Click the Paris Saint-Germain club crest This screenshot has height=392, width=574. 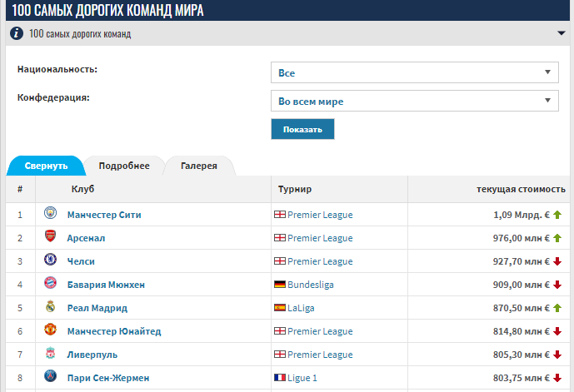[x=50, y=376]
